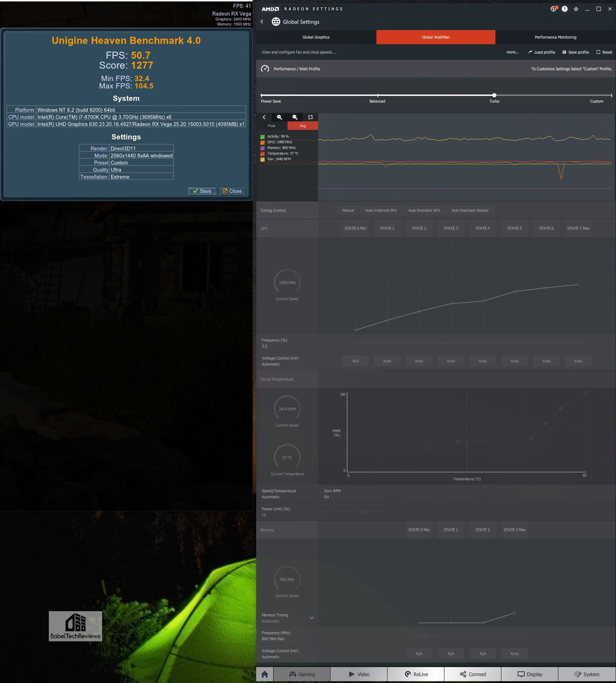Select Manual tuning control
Image resolution: width=616 pixels, height=683 pixels.
[x=348, y=211]
